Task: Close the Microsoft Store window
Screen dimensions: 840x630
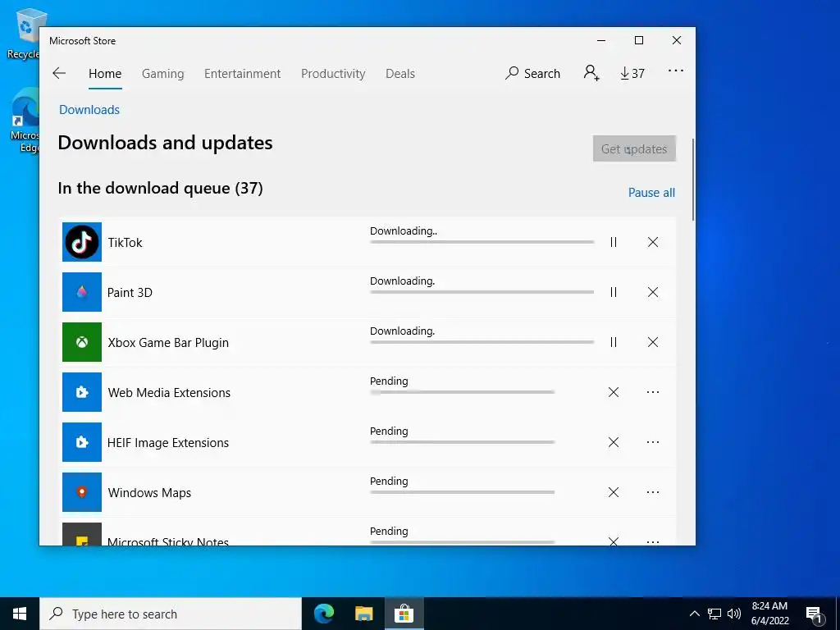Action: 677,41
